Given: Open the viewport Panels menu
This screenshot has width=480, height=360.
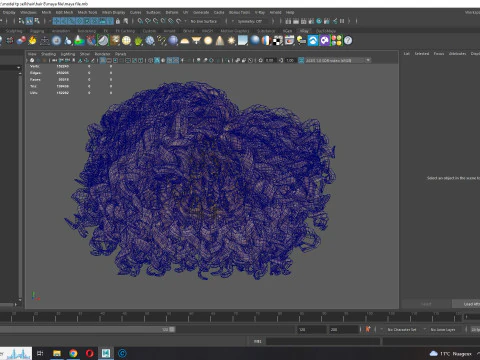Looking at the screenshot, I should click(x=120, y=54).
